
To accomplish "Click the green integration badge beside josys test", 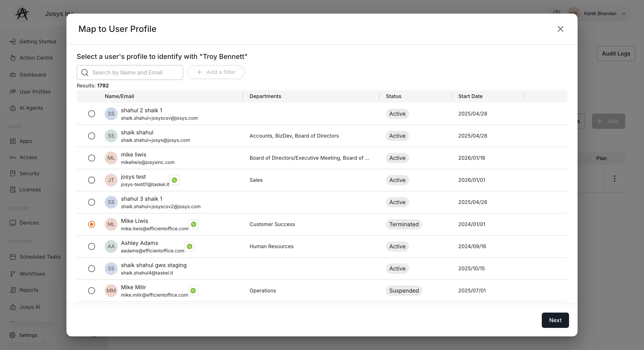I will (x=174, y=180).
